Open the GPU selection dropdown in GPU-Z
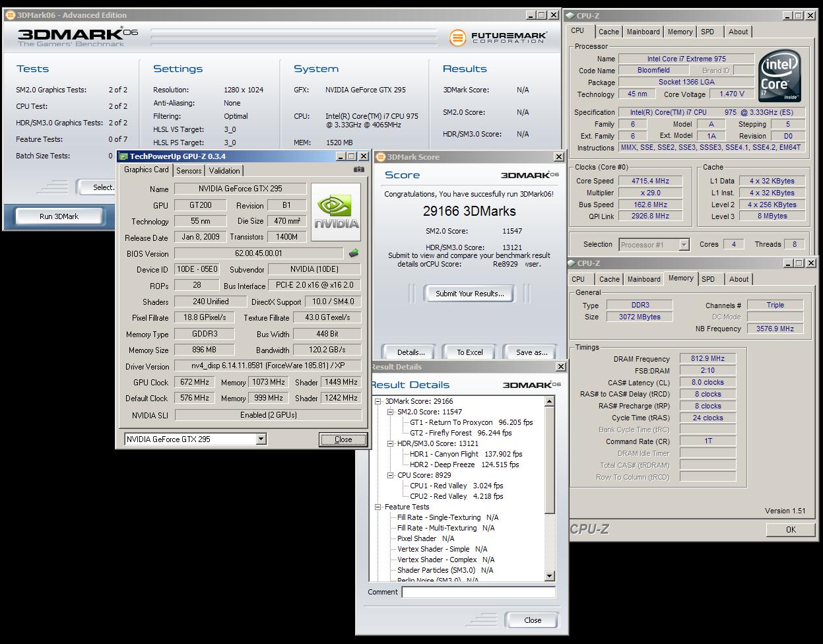 coord(261,439)
